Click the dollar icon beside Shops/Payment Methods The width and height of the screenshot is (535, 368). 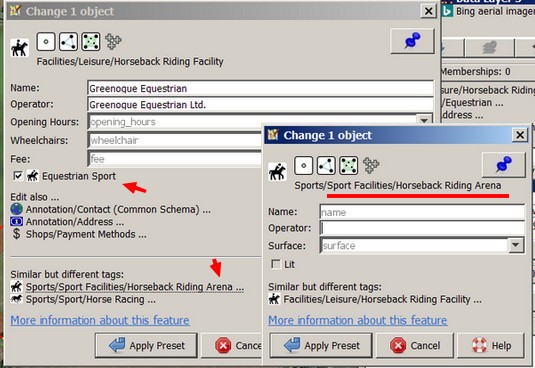tap(16, 234)
